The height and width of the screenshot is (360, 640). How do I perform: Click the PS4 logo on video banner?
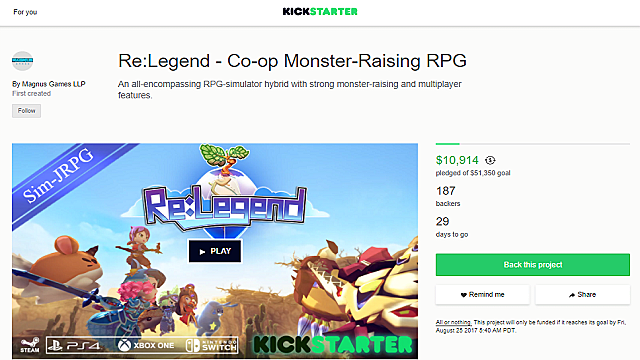(74, 346)
